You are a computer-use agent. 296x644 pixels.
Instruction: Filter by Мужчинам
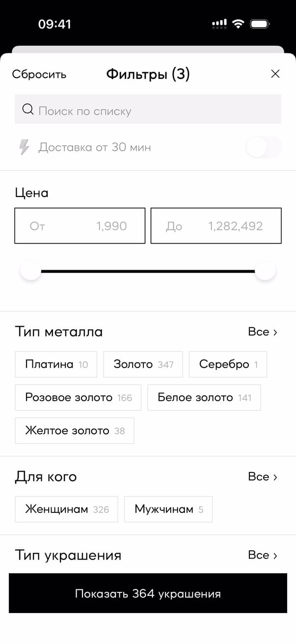[x=168, y=509]
